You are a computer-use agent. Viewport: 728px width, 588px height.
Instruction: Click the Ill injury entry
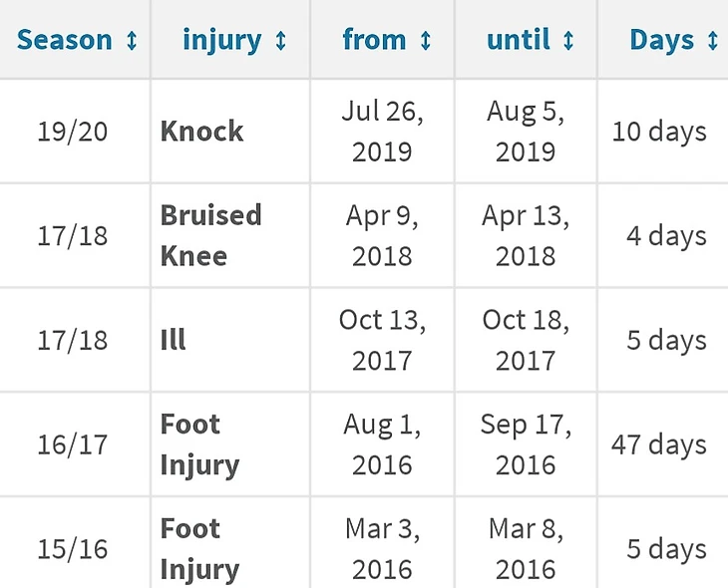pos(173,340)
